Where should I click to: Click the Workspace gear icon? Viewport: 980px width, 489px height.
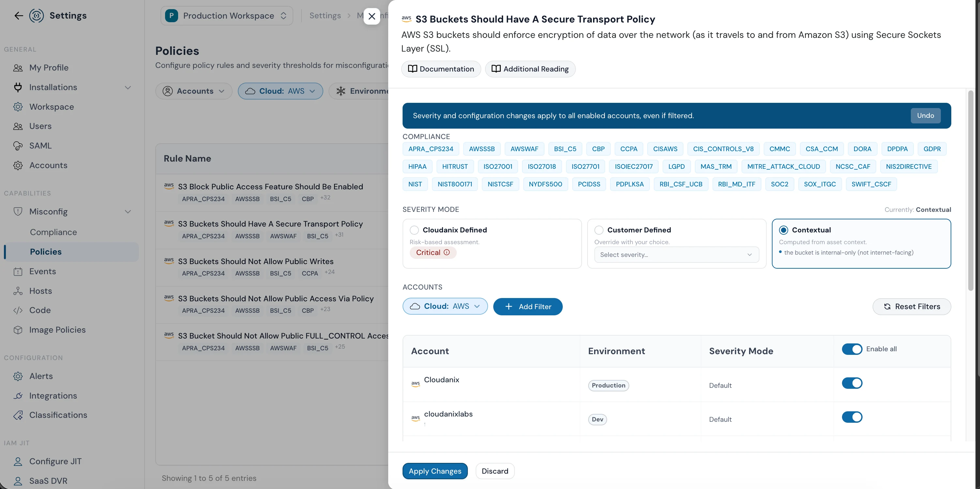tap(18, 107)
